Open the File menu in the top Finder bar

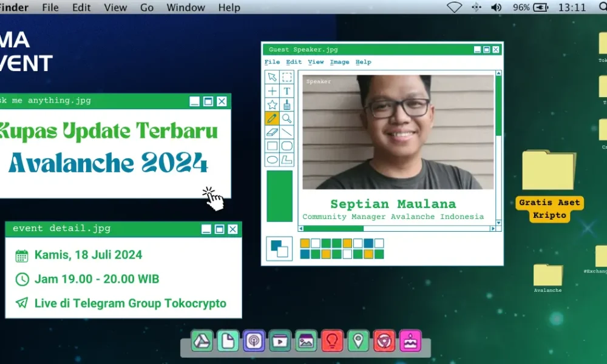(x=50, y=7)
